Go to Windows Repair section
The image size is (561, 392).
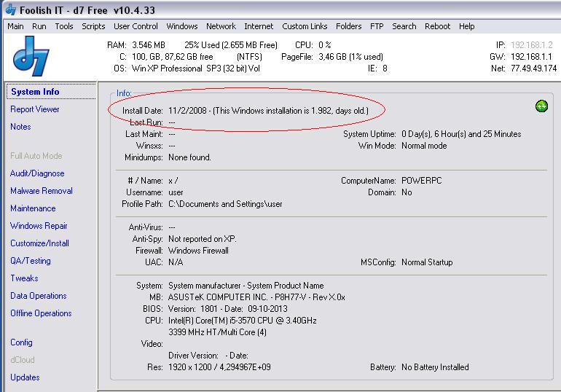(x=39, y=226)
